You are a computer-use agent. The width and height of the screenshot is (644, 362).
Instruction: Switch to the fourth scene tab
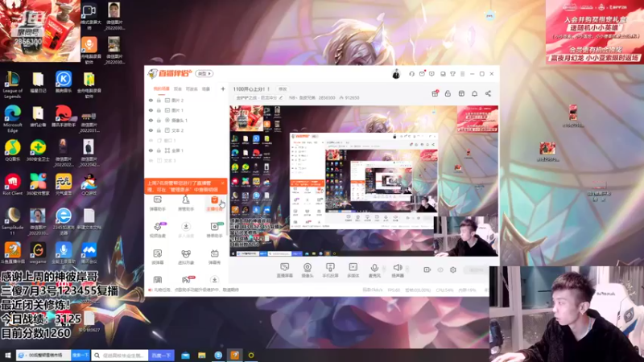(206, 88)
